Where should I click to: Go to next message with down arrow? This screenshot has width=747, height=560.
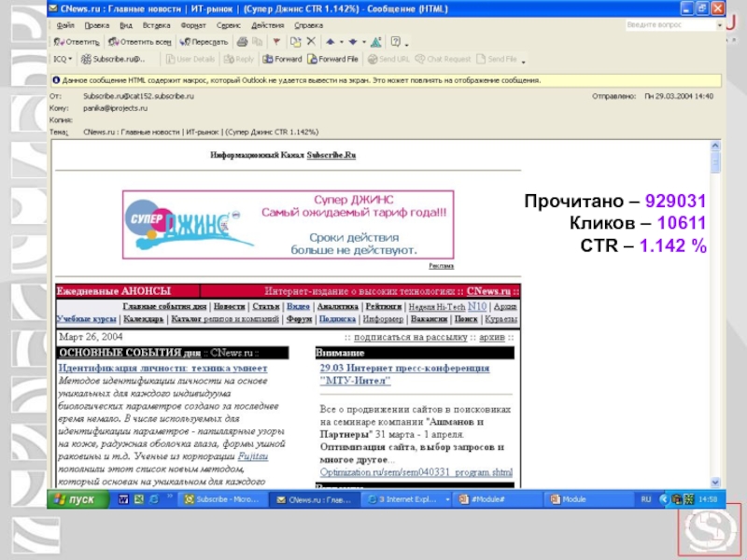coord(353,42)
